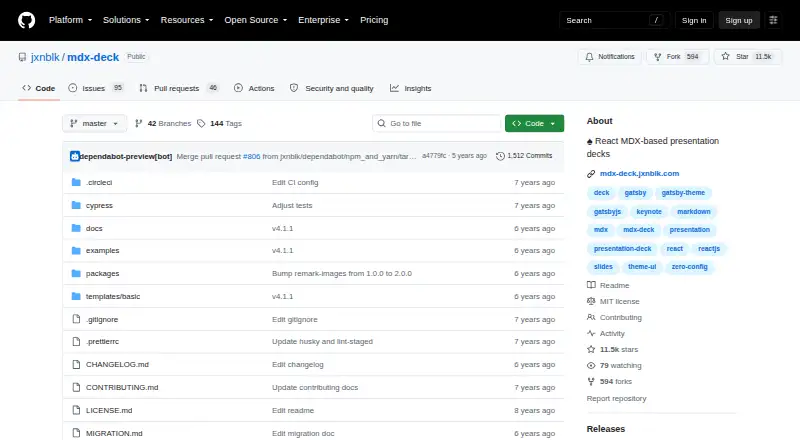Click the CHANGELOG.md file icon
Screen dimensions: 800x440
[x=76, y=364]
